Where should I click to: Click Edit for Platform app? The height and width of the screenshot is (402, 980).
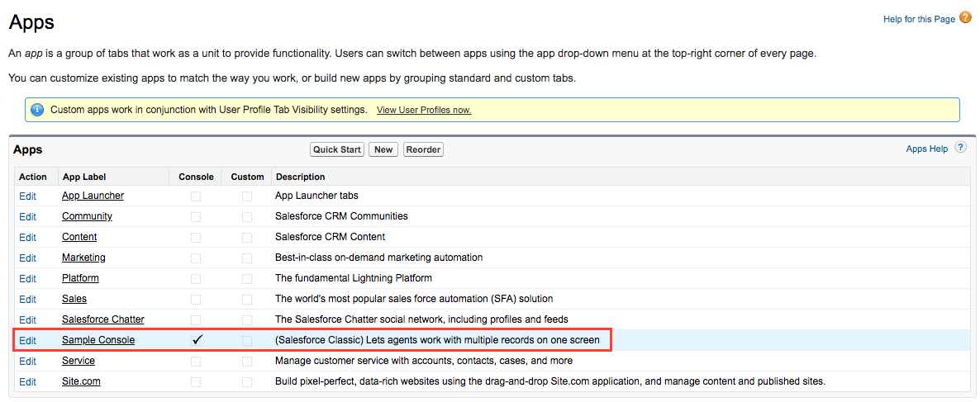27,278
